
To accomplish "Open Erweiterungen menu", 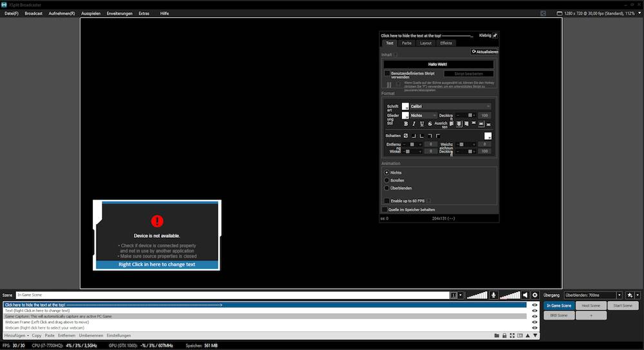I will pos(120,13).
